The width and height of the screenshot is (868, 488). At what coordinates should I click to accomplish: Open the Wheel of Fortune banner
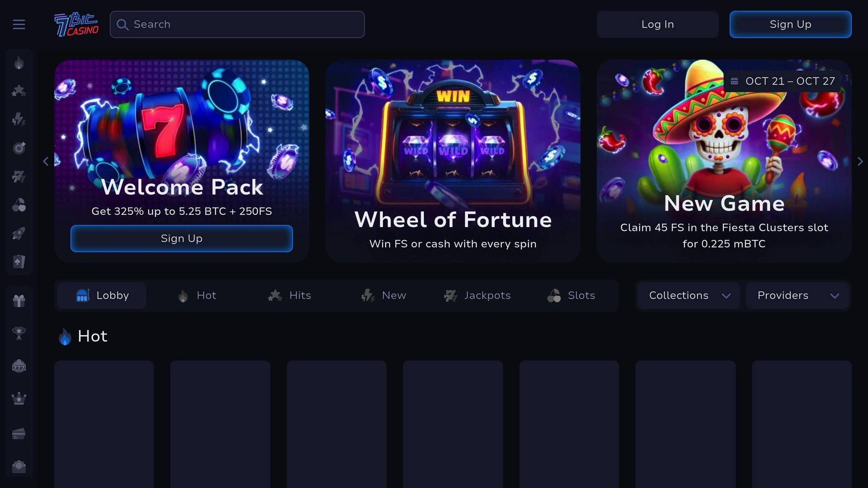click(453, 161)
